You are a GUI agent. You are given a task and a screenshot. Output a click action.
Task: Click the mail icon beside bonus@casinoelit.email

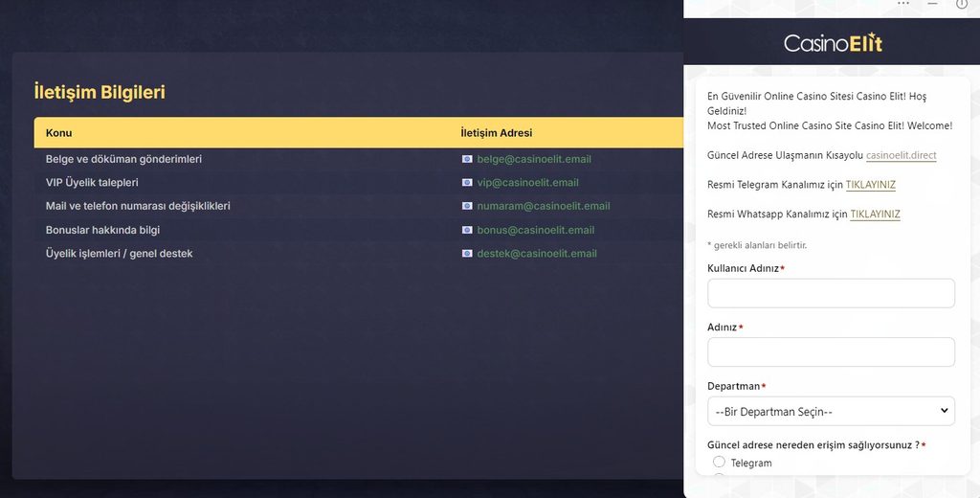click(467, 230)
